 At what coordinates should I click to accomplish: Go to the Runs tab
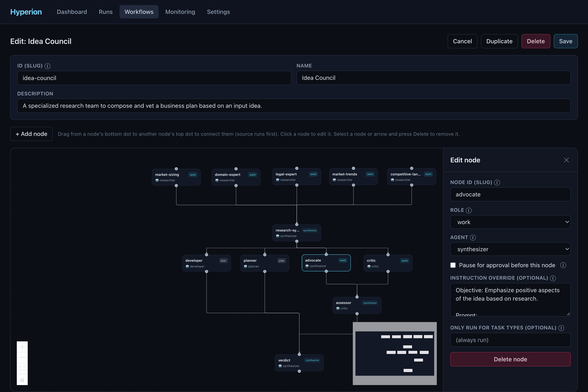pos(106,12)
